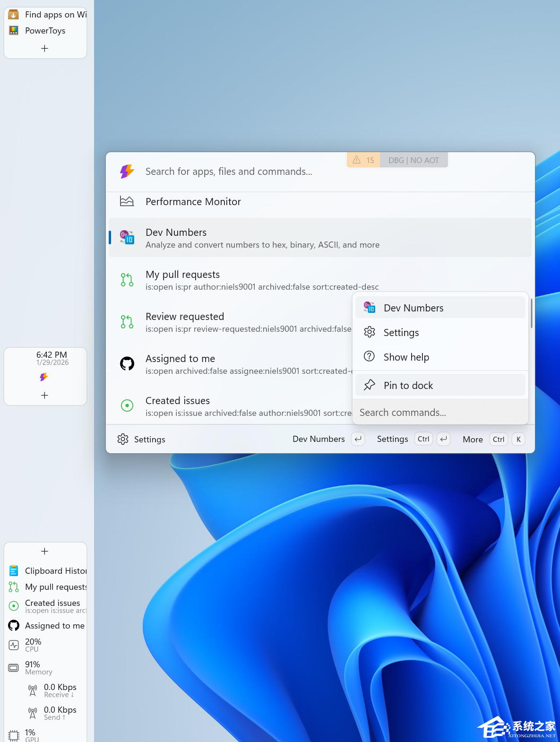This screenshot has height=742, width=560.
Task: Choose Settings in the context menu
Action: (x=440, y=332)
